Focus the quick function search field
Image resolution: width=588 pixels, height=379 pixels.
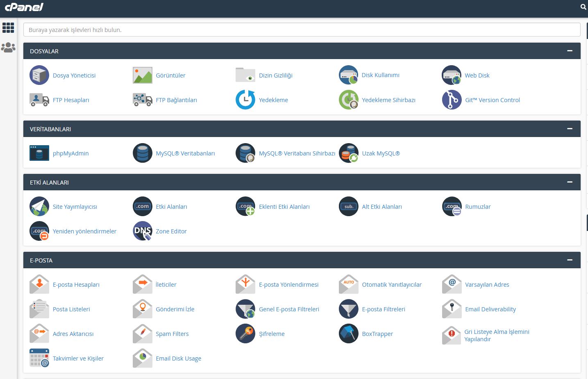point(302,30)
